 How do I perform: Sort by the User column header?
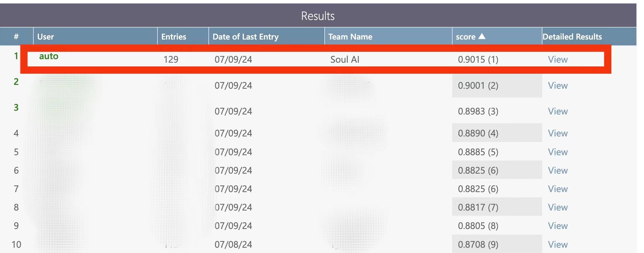[x=46, y=37]
